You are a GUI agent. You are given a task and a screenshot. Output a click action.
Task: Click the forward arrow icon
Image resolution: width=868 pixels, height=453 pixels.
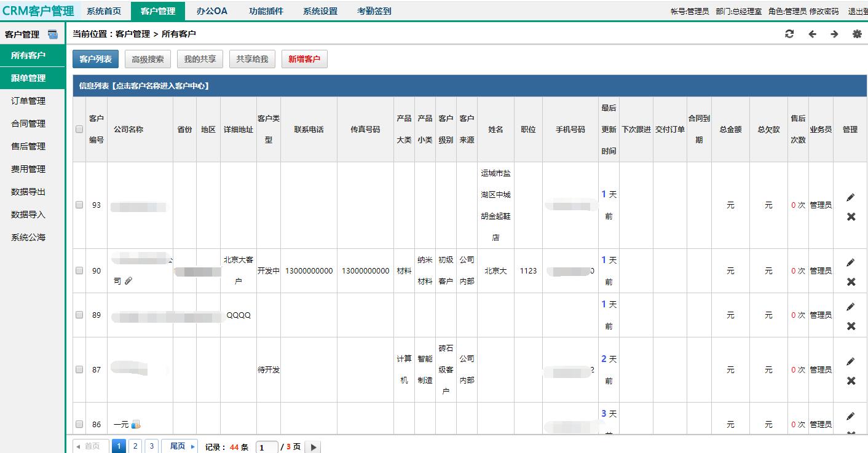[x=834, y=34]
